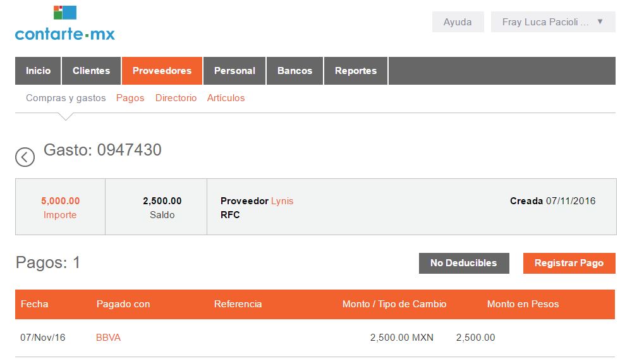This screenshot has height=361, width=644.
Task: Click the contarte.mx logo
Action: 65,23
